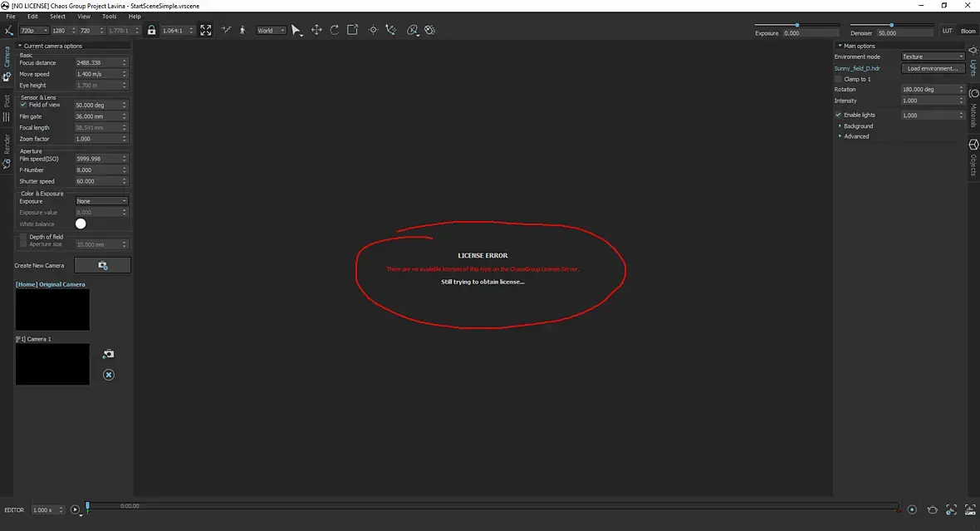Click the mouse controls icon in toolbar
Viewport: 980px width, 531px height.
click(430, 30)
